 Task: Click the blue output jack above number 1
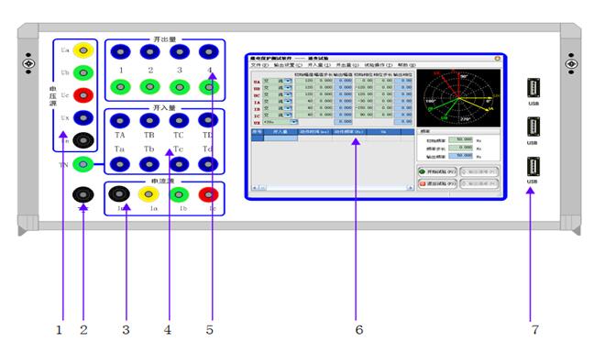[x=120, y=51]
